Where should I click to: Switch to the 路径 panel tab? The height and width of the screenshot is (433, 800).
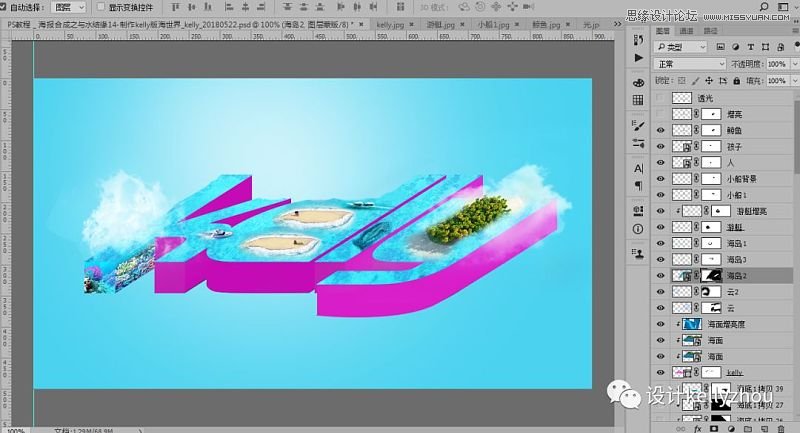click(710, 31)
